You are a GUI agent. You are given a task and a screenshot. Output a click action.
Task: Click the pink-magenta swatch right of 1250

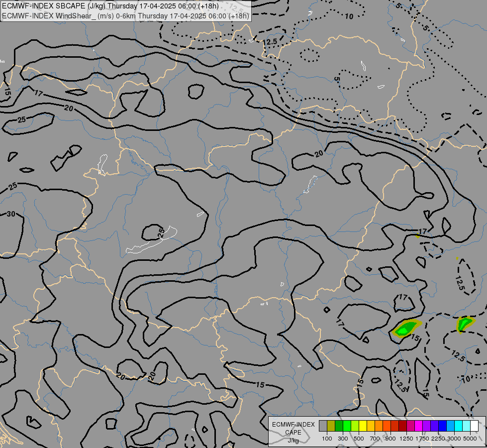[x=410, y=426]
